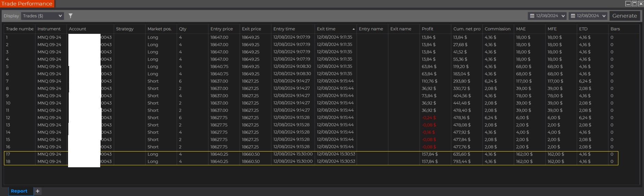Click entry price 18627.75 in trade 16
The image size is (644, 196).
click(x=219, y=147)
